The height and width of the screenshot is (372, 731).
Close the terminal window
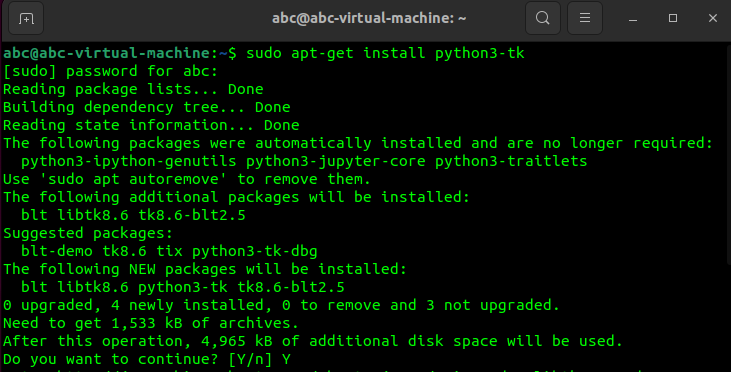(713, 18)
